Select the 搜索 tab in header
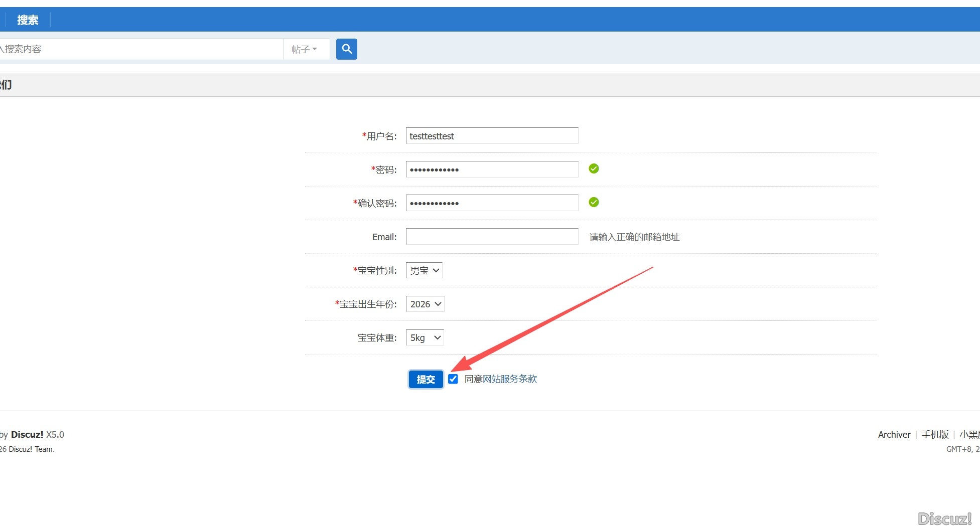Viewport: 980px width, 531px height. click(x=28, y=20)
